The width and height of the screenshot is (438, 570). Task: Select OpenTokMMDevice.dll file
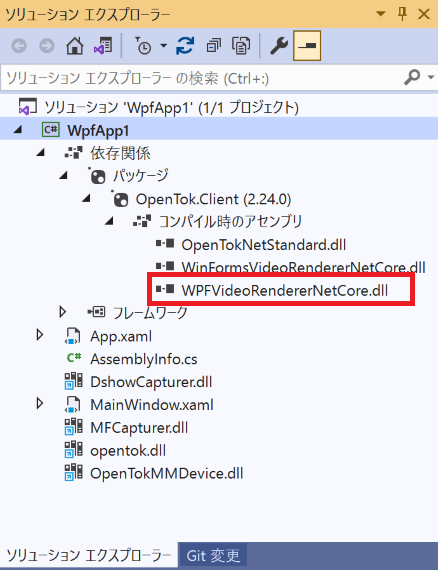(x=166, y=474)
